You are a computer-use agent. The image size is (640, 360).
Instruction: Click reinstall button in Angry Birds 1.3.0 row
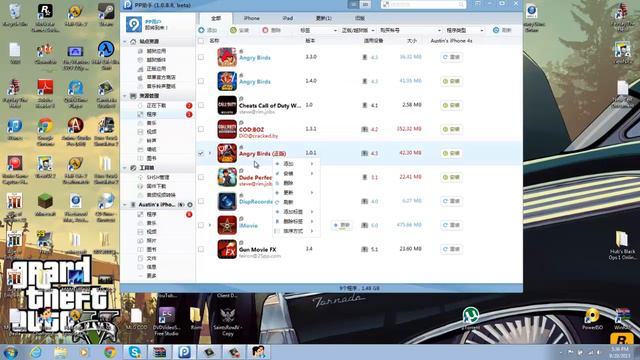point(451,57)
